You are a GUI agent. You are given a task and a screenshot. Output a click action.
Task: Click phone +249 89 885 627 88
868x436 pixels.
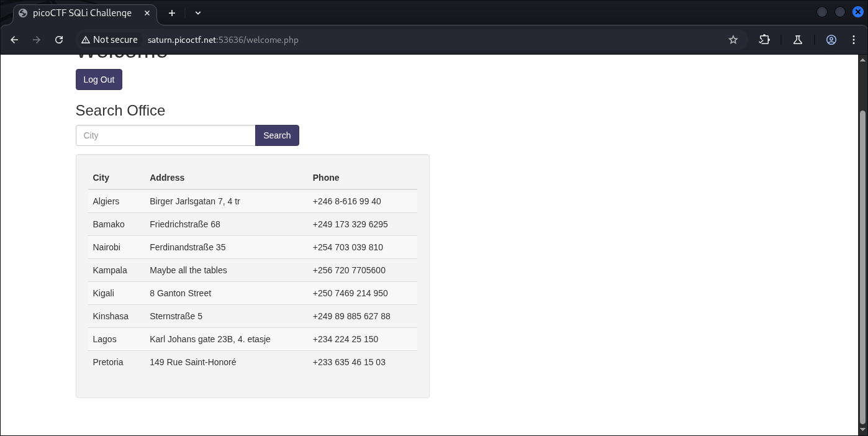pyautogui.click(x=351, y=316)
